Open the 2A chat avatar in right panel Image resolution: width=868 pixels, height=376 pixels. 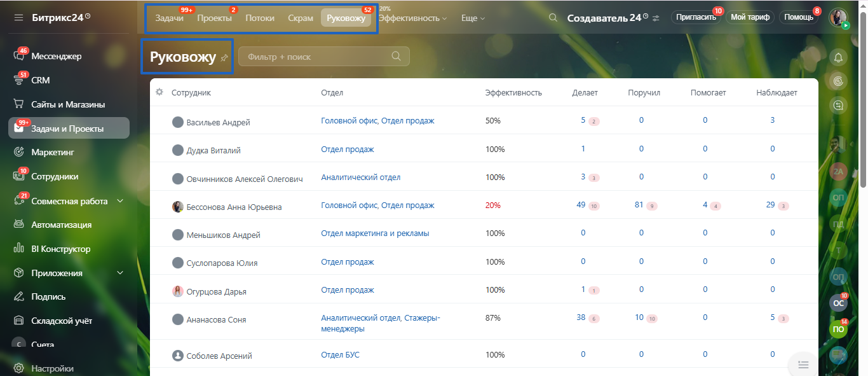click(839, 171)
